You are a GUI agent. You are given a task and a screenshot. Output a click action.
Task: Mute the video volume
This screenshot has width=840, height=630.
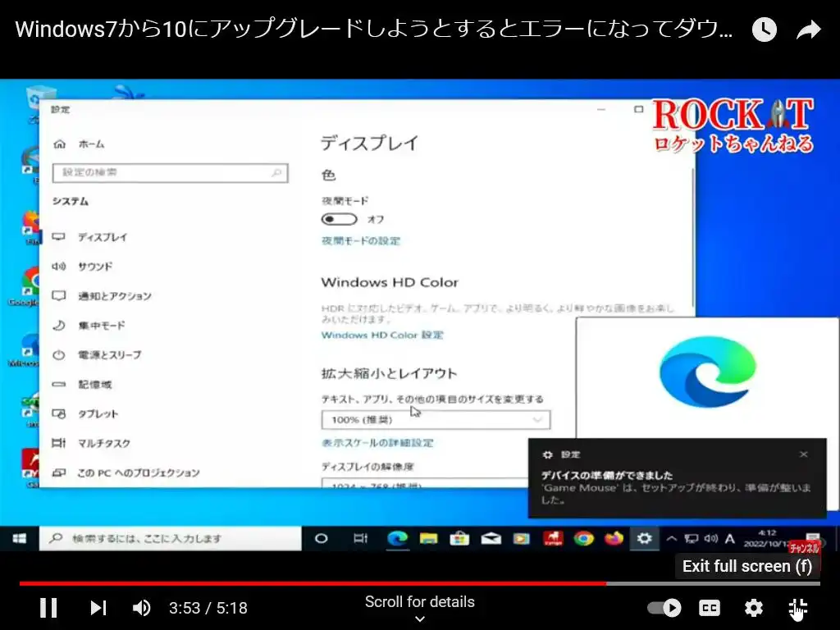[x=141, y=608]
